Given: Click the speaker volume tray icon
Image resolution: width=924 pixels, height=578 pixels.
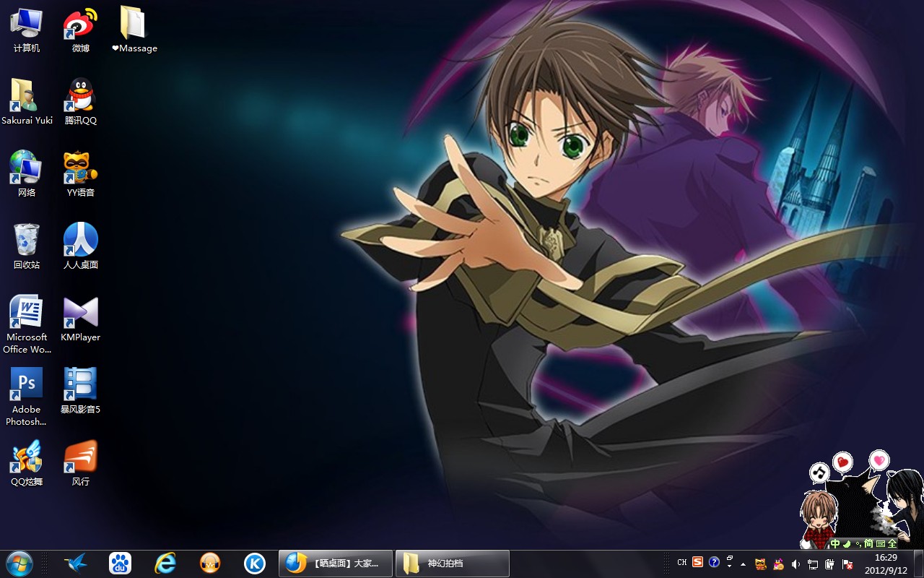Looking at the screenshot, I should [x=796, y=564].
